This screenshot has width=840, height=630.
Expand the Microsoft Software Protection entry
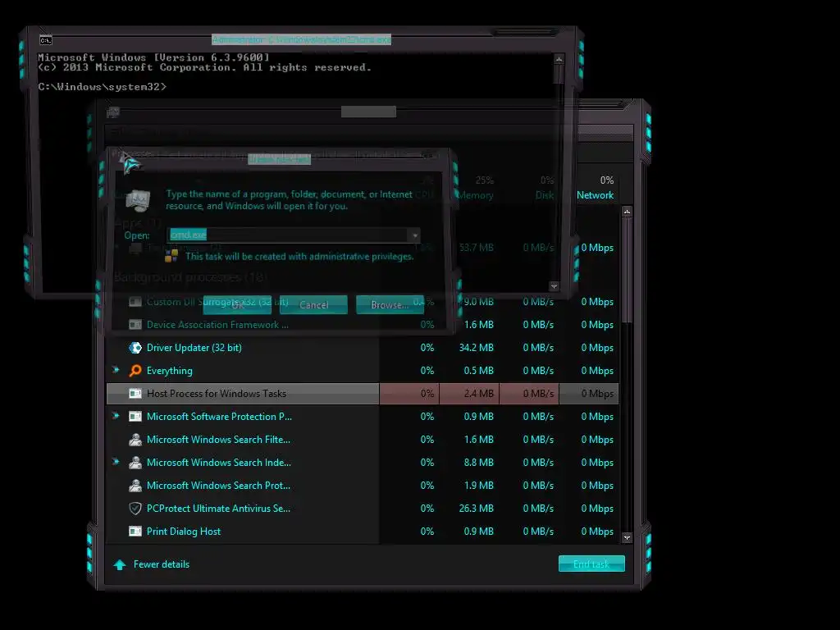(x=116, y=416)
